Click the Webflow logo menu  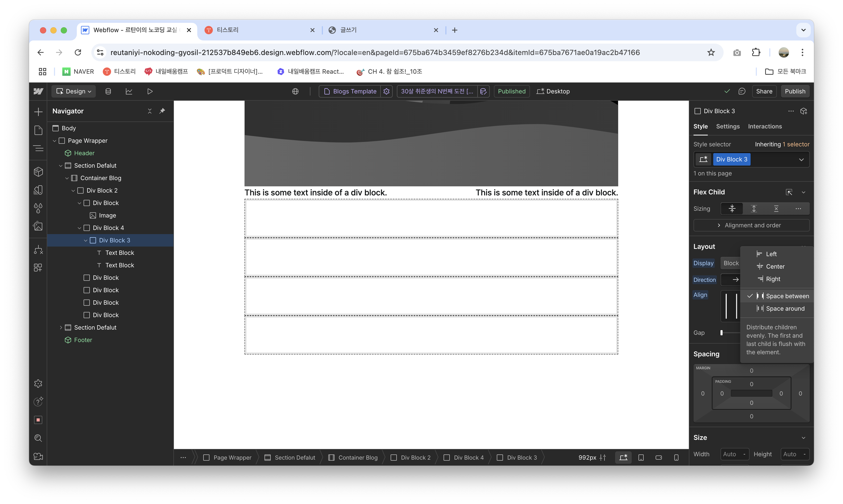coord(38,91)
